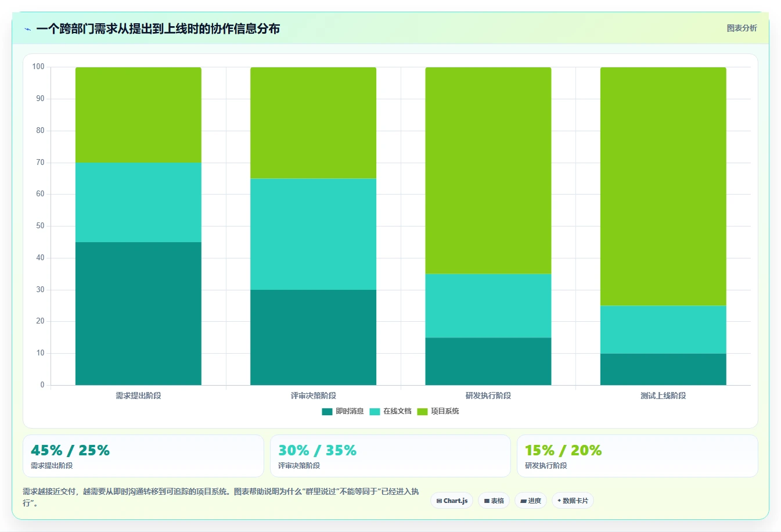The image size is (781, 532).
Task: Toggle the 在线文档 legend swatch
Action: (x=375, y=412)
